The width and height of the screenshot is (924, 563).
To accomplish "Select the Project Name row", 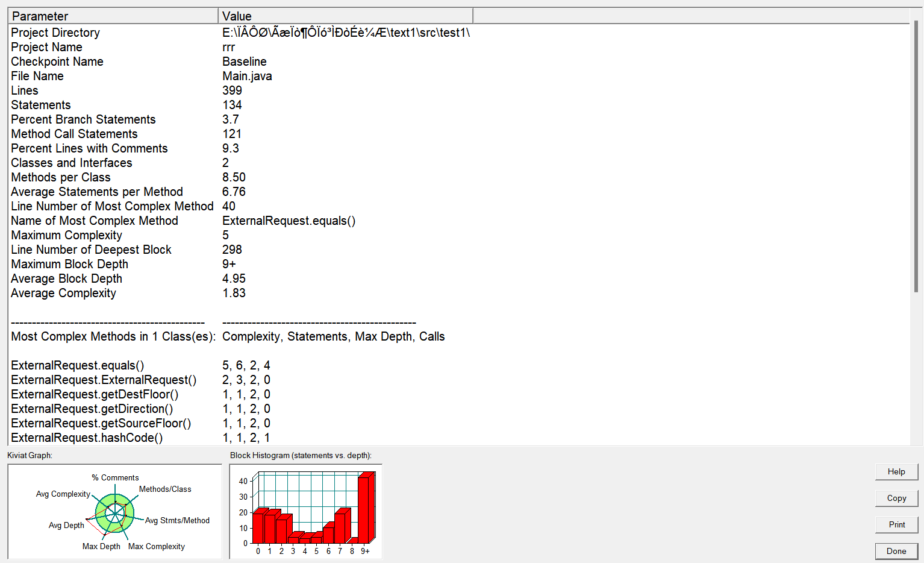I will [459, 47].
